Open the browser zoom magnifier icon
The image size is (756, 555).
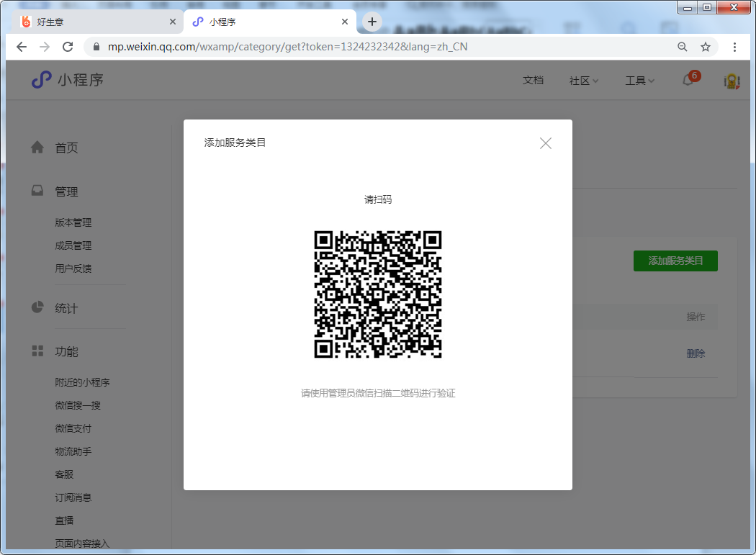tap(683, 47)
